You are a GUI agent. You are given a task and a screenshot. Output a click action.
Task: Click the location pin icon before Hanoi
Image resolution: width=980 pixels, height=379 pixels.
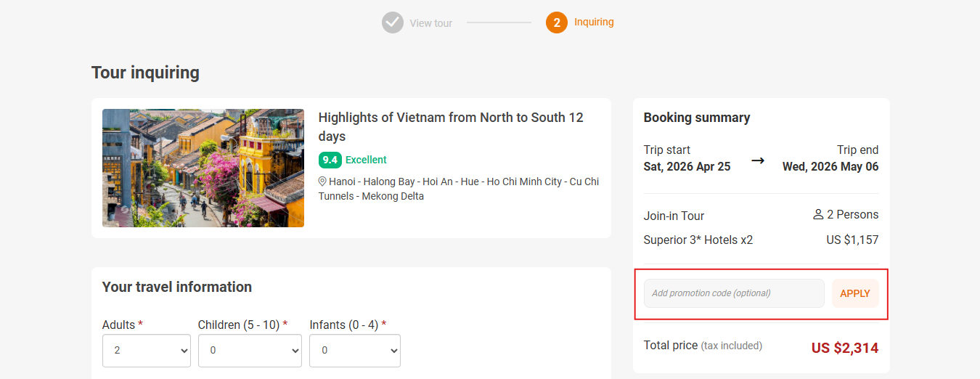(x=322, y=182)
